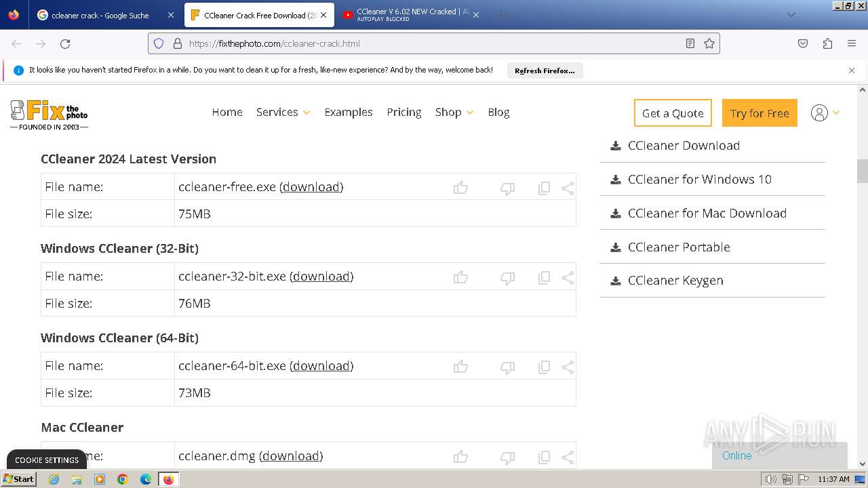Dislike the ccleaner-32-bit.exe entry
Screen dimensions: 868x488
coord(507,278)
